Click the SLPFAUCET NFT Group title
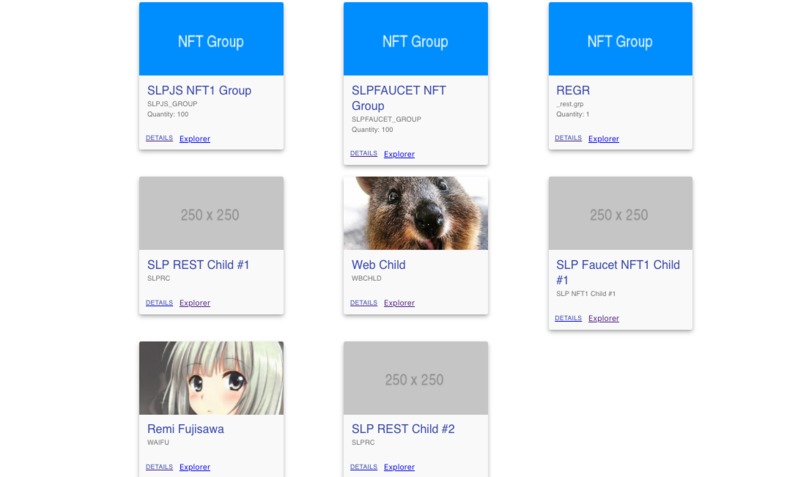This screenshot has height=477, width=806. click(399, 98)
